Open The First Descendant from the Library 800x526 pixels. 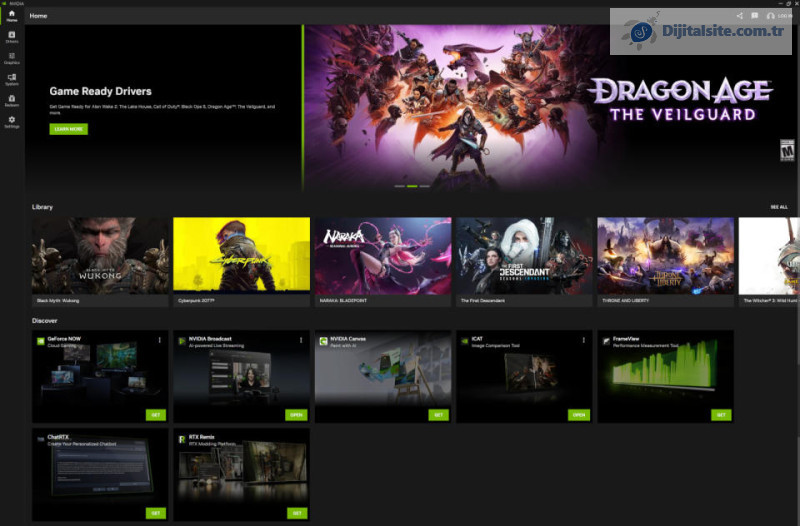[x=524, y=262]
